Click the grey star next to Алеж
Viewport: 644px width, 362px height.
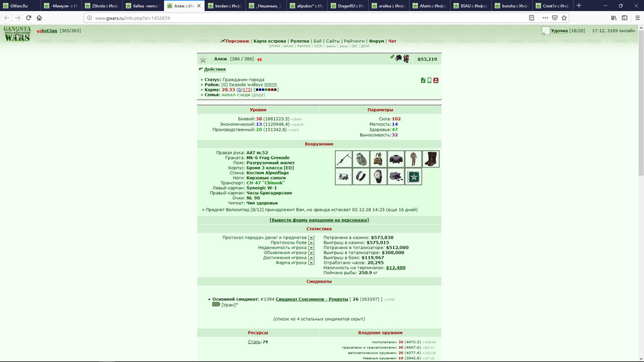tap(203, 60)
